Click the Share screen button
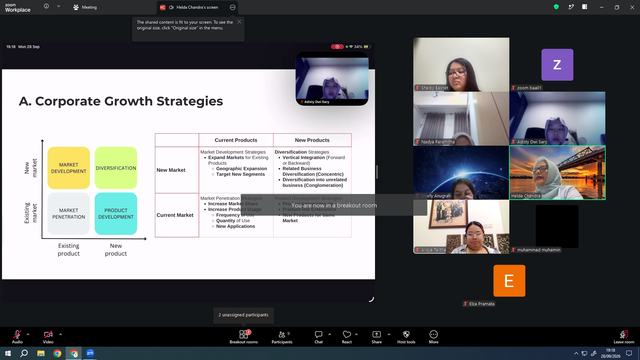The image size is (640, 360). point(376,337)
